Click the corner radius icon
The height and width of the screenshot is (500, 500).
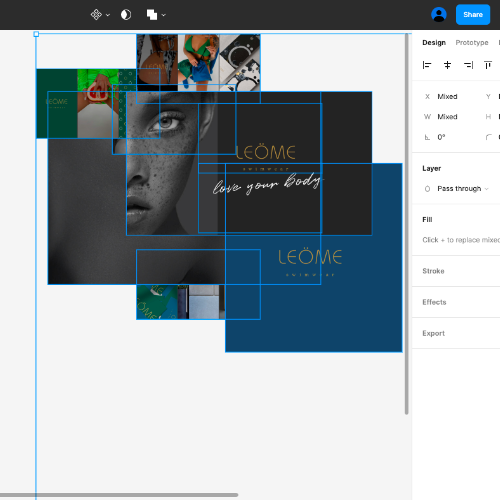[x=488, y=137]
